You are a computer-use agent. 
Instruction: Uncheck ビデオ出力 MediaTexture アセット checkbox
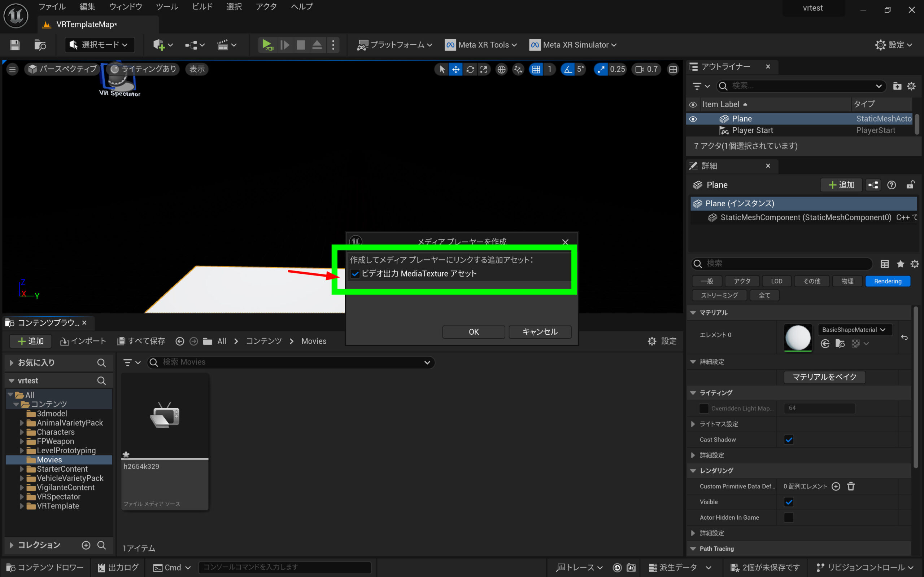click(x=355, y=274)
